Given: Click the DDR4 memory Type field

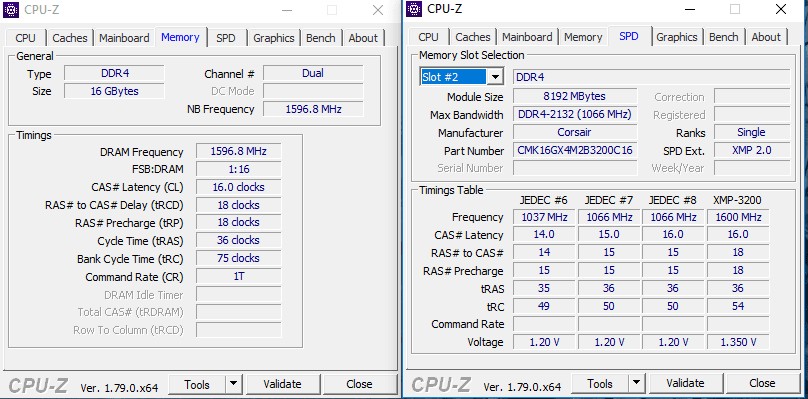Looking at the screenshot, I should tap(114, 73).
